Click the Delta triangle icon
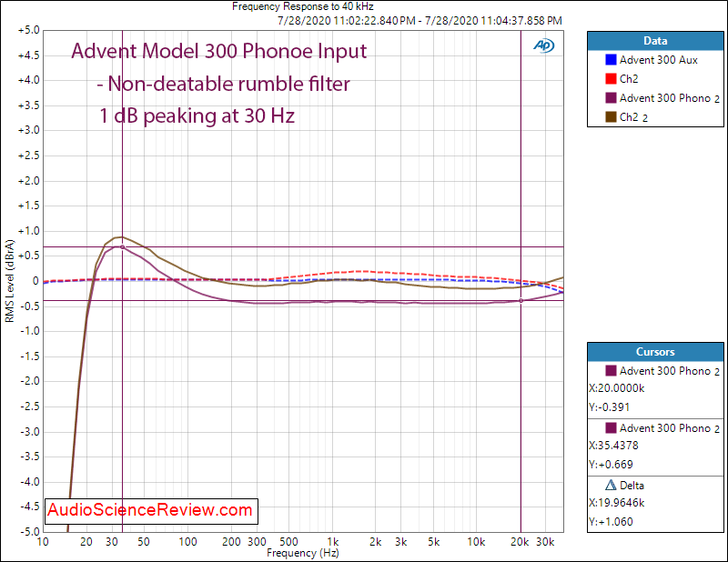728x562 pixels. pyautogui.click(x=611, y=485)
